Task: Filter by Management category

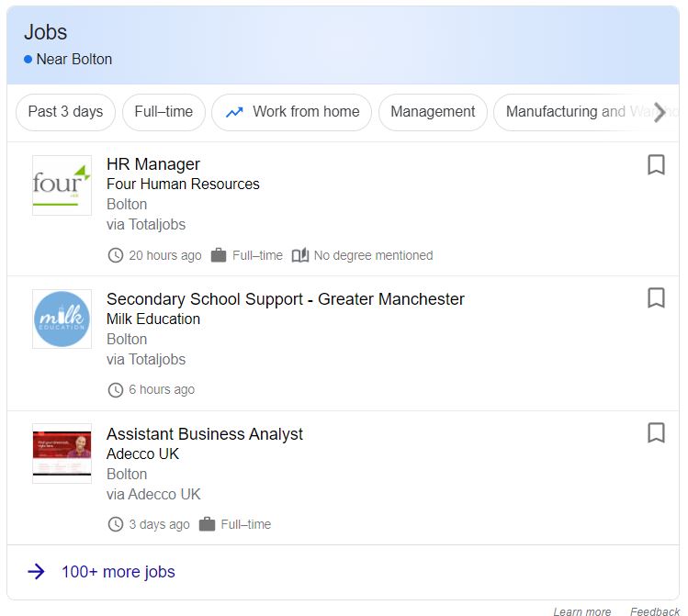Action: pos(433,112)
